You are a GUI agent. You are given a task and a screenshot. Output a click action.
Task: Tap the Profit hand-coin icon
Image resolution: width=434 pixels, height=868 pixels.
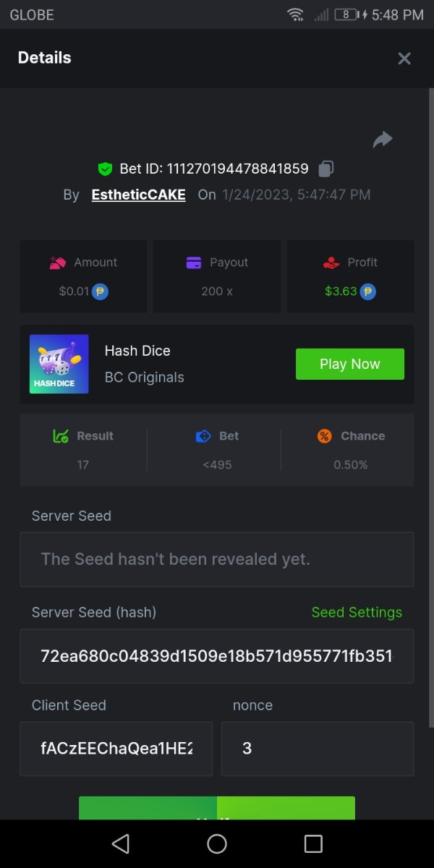tap(331, 263)
